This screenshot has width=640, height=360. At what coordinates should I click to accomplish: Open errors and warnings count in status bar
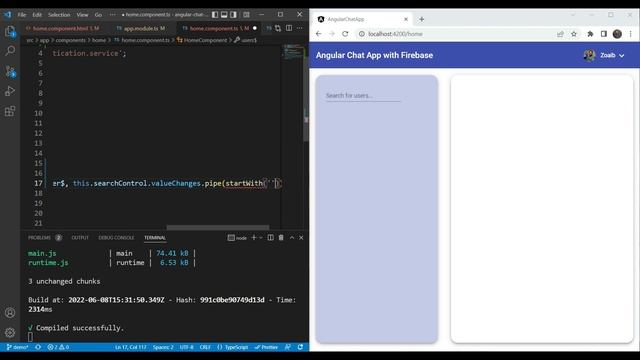tap(58, 347)
